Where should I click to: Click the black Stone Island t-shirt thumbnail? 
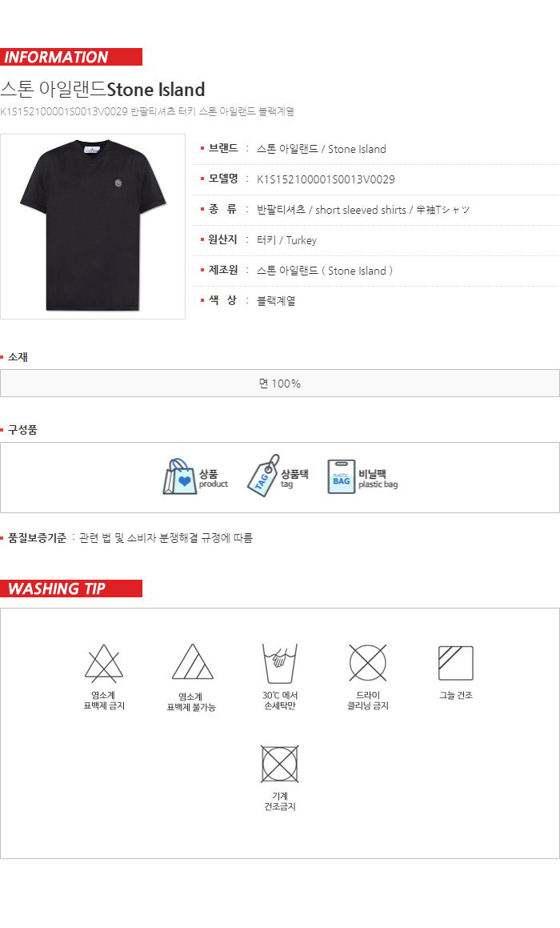tap(93, 226)
